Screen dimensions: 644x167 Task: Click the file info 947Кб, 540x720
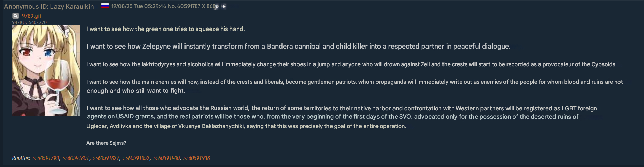pos(29,22)
